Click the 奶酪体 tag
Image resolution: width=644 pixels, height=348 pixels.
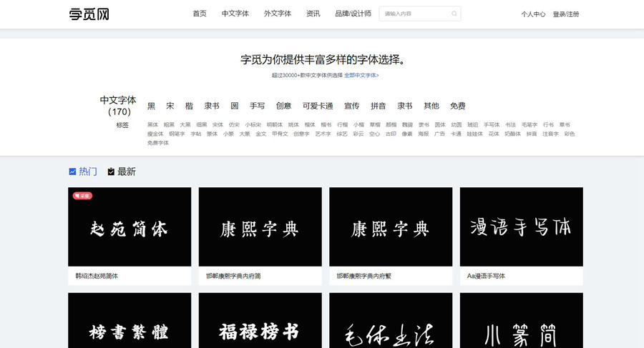[513, 134]
